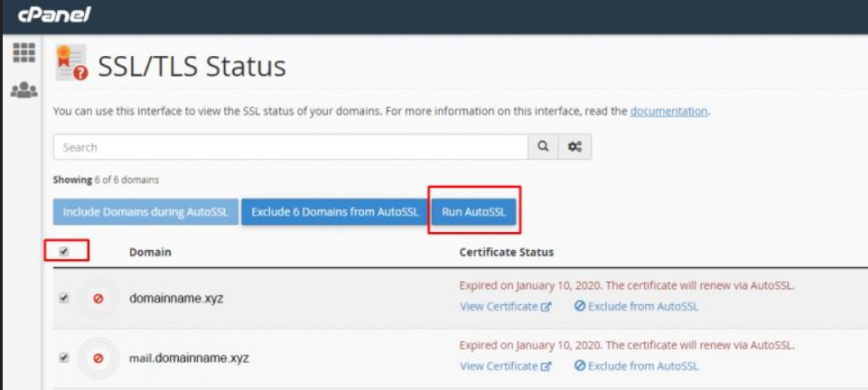The image size is (868, 390).
Task: Select the mail.domainname.xyz domain name text
Action: [x=189, y=358]
